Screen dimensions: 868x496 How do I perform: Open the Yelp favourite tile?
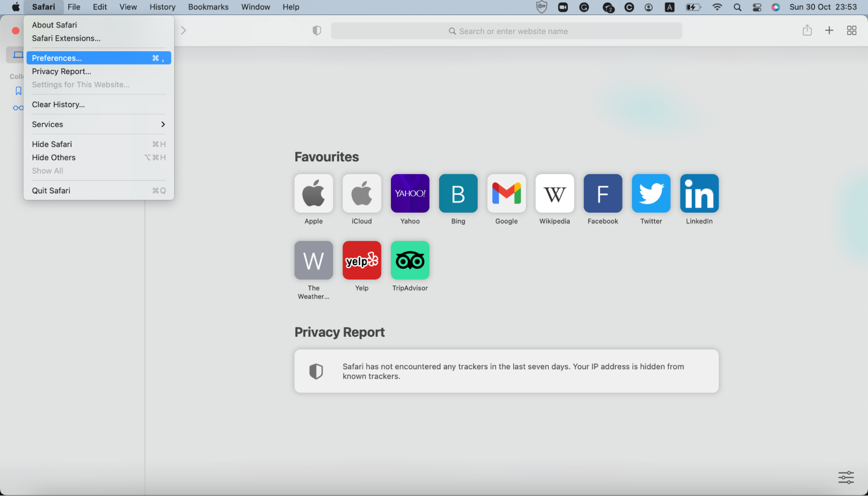(362, 260)
